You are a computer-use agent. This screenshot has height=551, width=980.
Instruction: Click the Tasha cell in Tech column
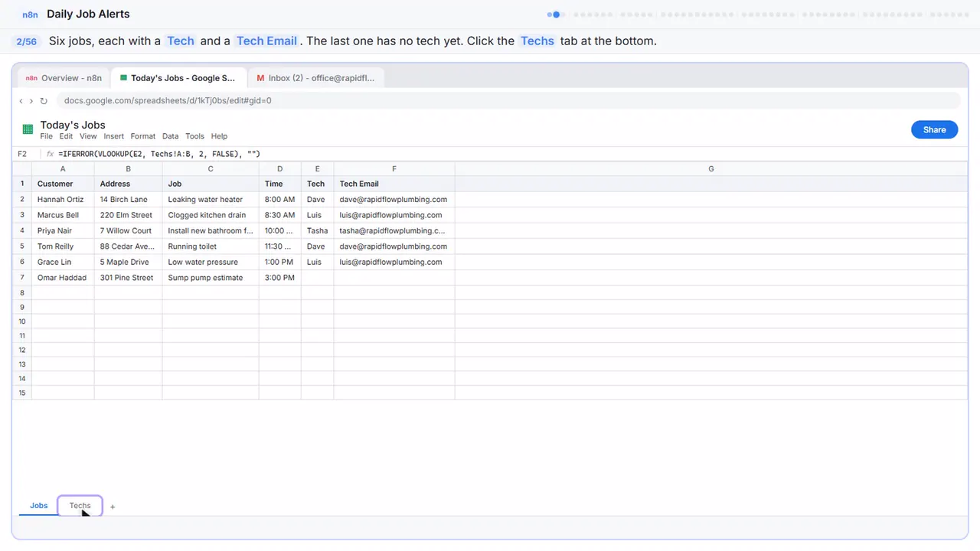[317, 231]
